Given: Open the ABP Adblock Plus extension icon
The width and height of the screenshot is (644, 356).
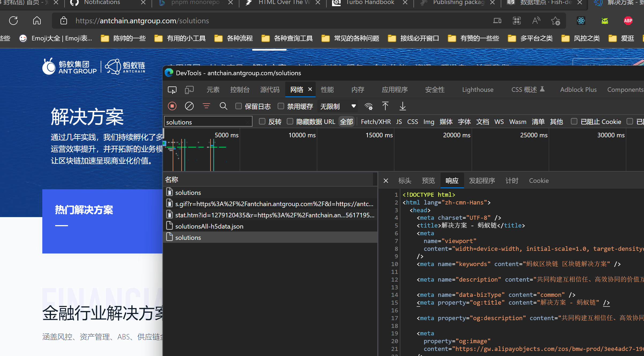Looking at the screenshot, I should click(x=628, y=21).
